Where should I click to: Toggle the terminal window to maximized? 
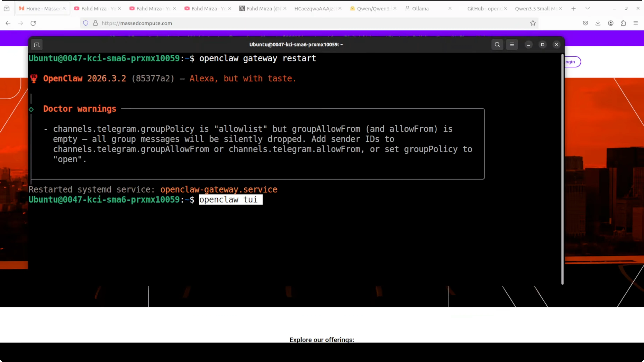pyautogui.click(x=542, y=44)
